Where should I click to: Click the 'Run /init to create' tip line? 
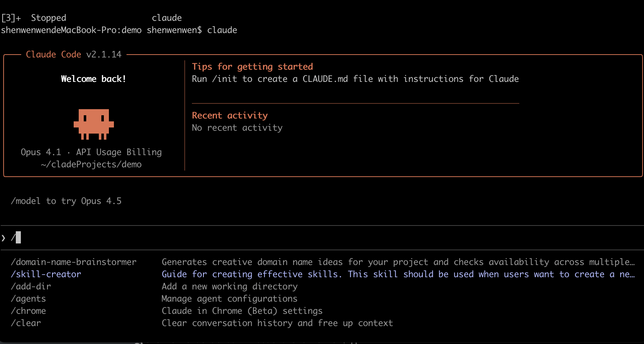(x=355, y=79)
